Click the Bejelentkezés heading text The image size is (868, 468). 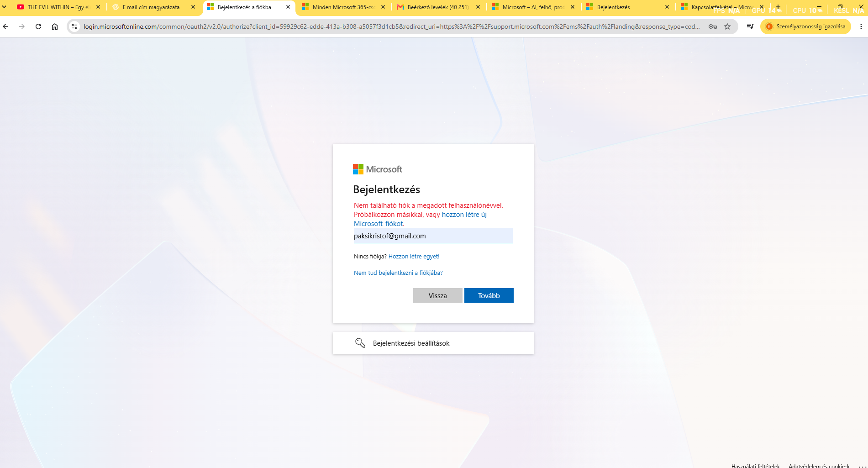pyautogui.click(x=387, y=189)
